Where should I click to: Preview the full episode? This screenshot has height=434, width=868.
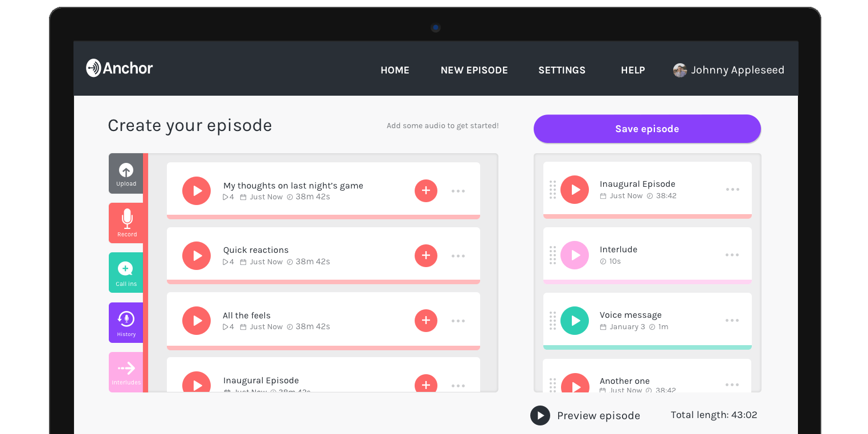(540, 415)
